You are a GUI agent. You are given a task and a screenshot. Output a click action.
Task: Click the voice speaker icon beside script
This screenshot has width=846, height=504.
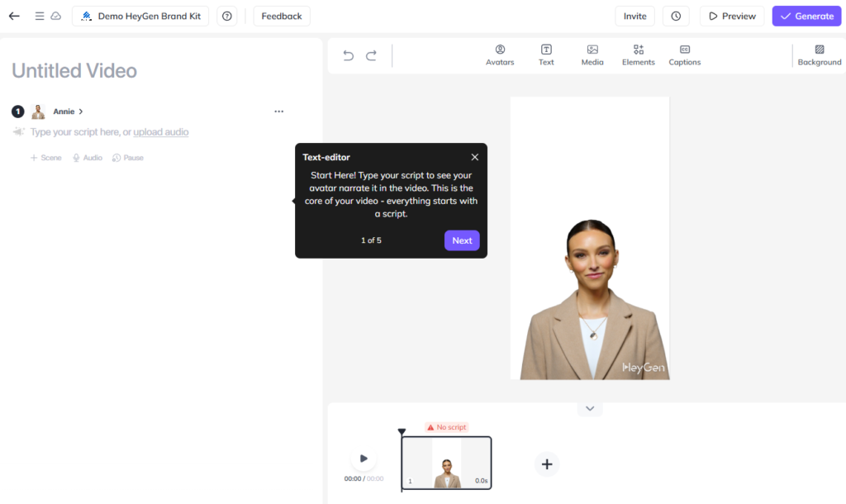click(18, 132)
